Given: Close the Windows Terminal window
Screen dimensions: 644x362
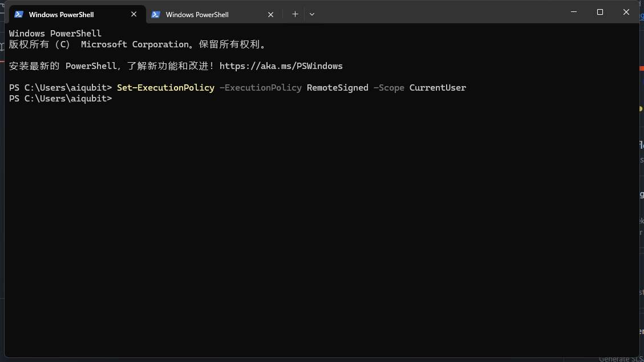Looking at the screenshot, I should (x=626, y=12).
